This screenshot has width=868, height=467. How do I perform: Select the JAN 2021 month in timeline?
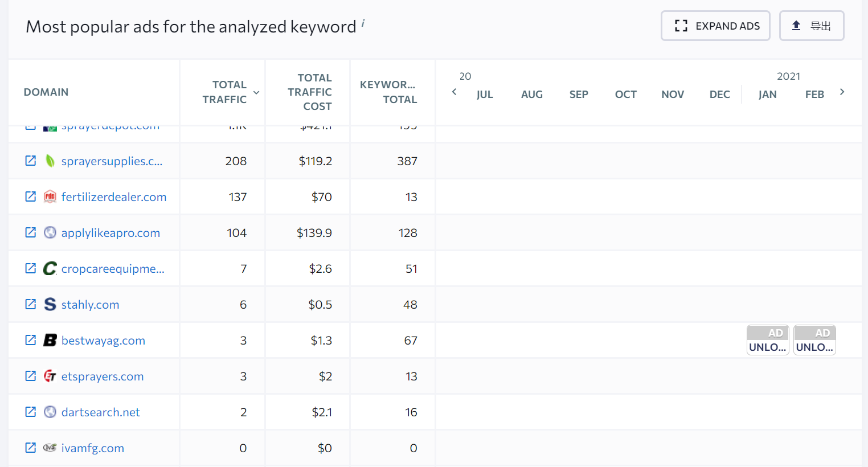pos(768,94)
